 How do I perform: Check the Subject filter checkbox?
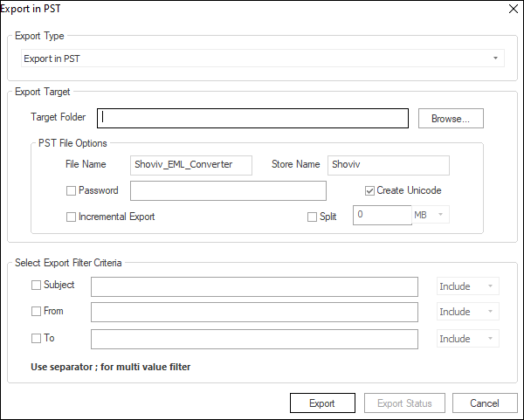36,286
